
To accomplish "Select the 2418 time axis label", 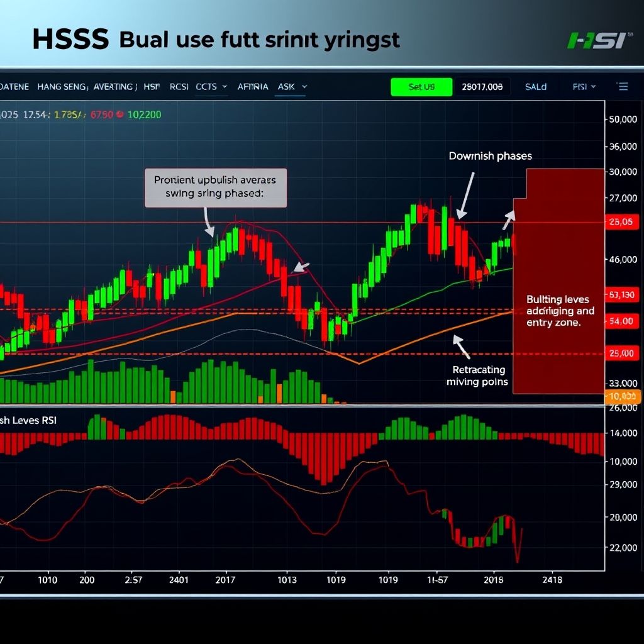I will pyautogui.click(x=552, y=580).
